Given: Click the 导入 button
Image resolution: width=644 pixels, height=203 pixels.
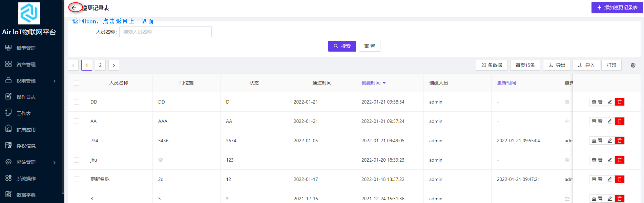Looking at the screenshot, I should coord(586,65).
